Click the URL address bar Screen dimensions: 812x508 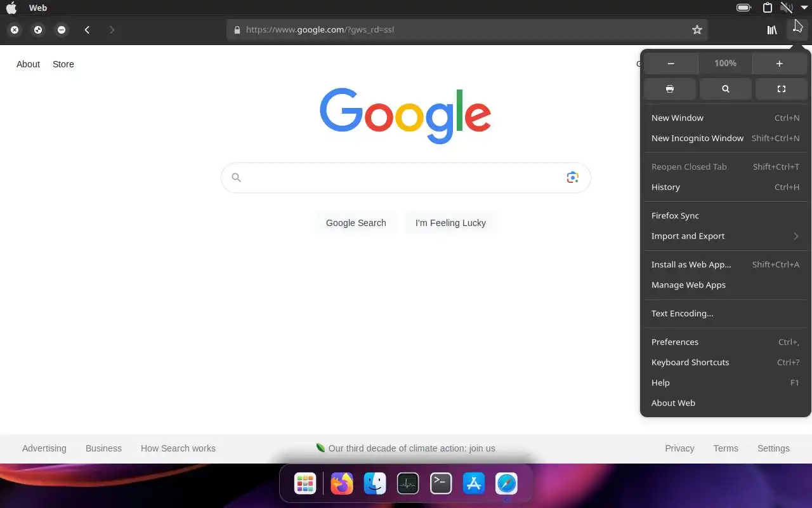coord(467,30)
